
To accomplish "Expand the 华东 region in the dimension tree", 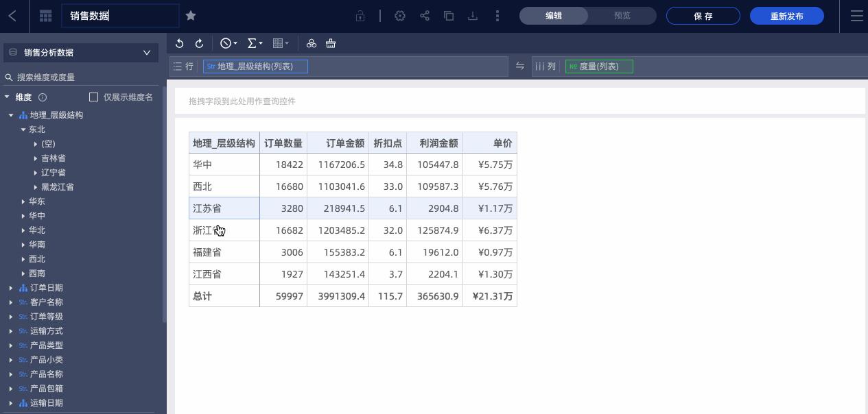I will point(25,202).
